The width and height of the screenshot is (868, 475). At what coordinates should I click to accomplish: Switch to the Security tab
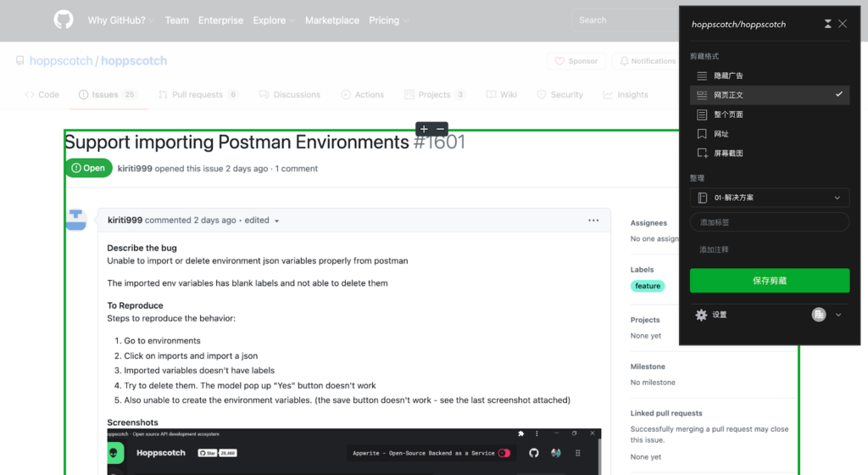click(560, 95)
